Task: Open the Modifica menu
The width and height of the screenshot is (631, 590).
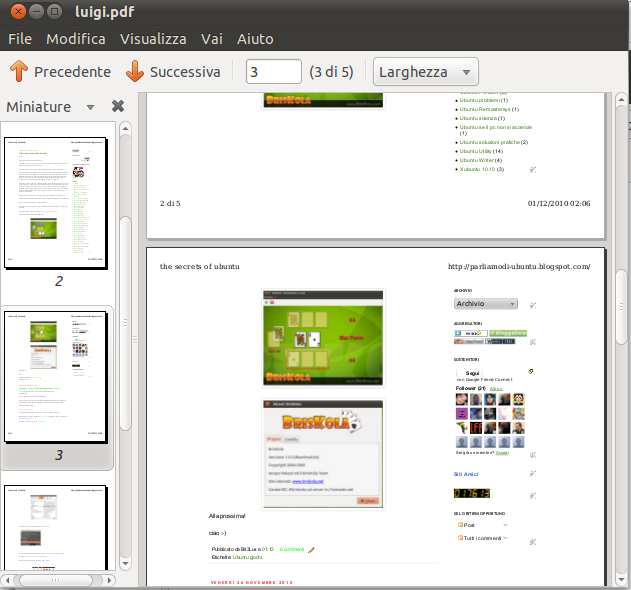Action: point(76,39)
